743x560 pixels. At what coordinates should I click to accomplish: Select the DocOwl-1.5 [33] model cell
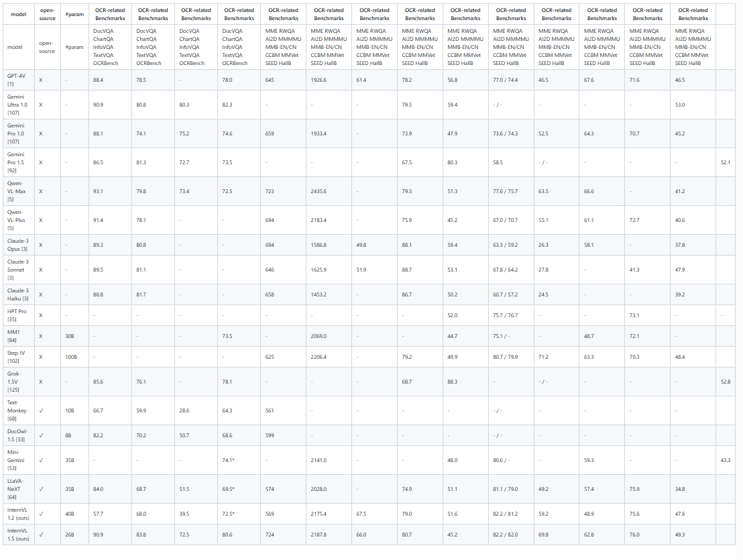[x=19, y=435]
